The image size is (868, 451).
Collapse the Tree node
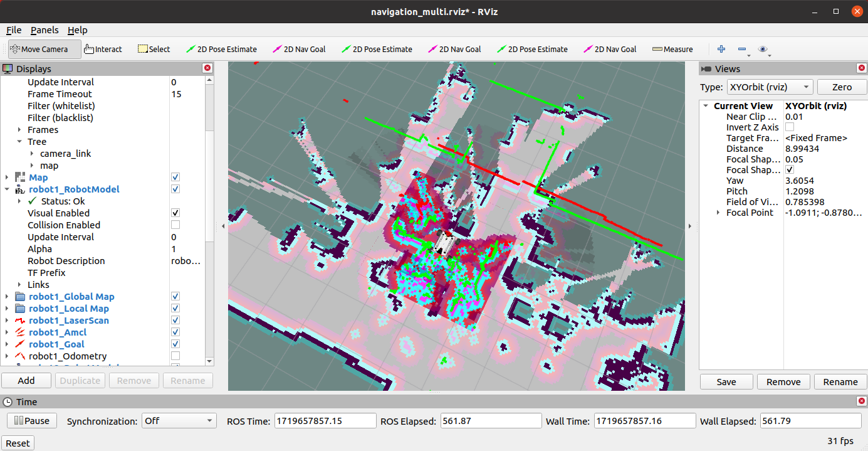pyautogui.click(x=19, y=142)
